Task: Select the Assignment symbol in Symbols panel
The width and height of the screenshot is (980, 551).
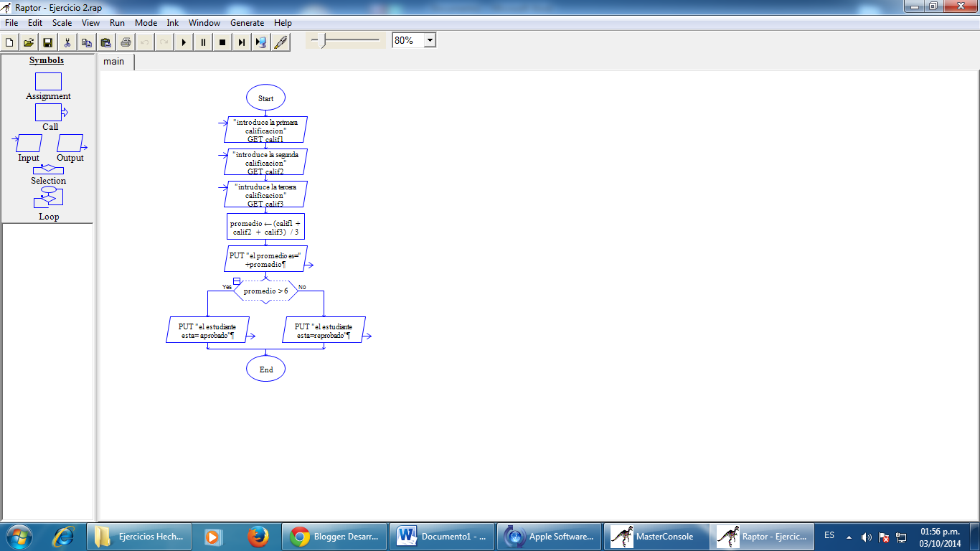Action: click(x=47, y=83)
